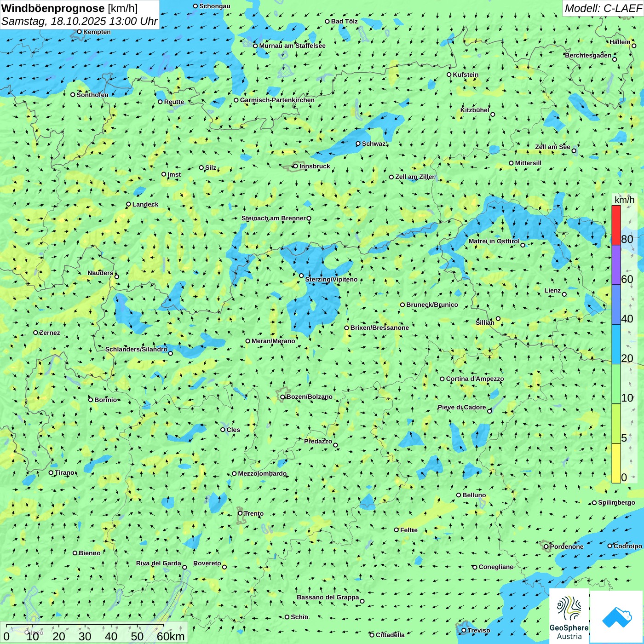Select the yellow legend band 0–5
The image size is (644, 644).
(616, 463)
